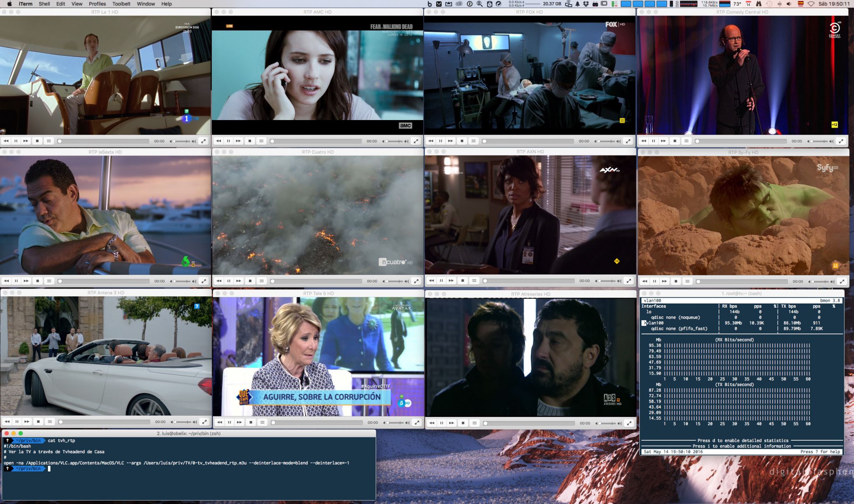Stop the RTP FOX HD stream

tap(462, 141)
